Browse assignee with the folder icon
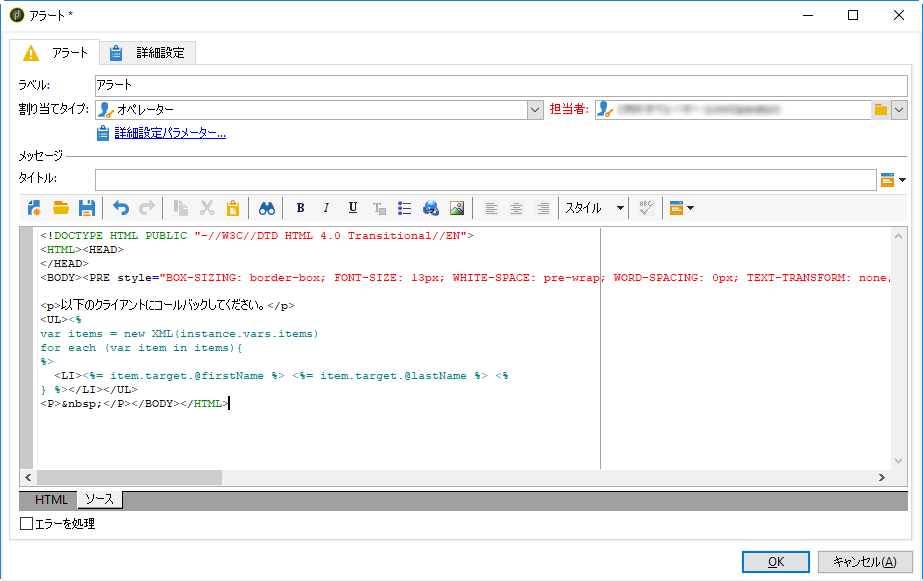Image resolution: width=923 pixels, height=581 pixels. (x=881, y=109)
